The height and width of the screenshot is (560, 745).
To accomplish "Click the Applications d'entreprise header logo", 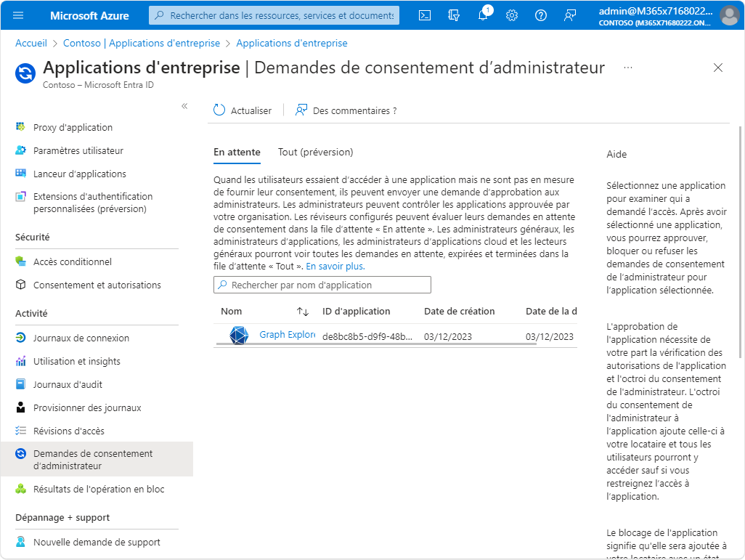I will tap(25, 73).
